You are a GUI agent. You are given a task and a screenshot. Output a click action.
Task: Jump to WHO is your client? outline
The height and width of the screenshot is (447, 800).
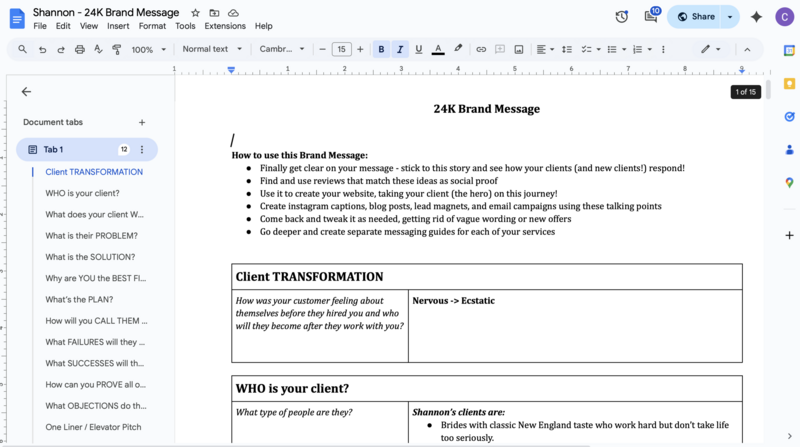coord(82,193)
